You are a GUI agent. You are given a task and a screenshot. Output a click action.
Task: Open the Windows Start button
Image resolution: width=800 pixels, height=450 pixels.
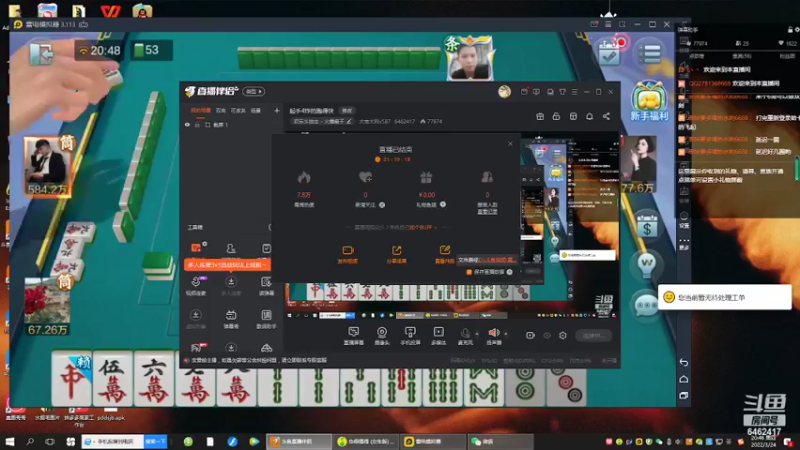click(10, 441)
